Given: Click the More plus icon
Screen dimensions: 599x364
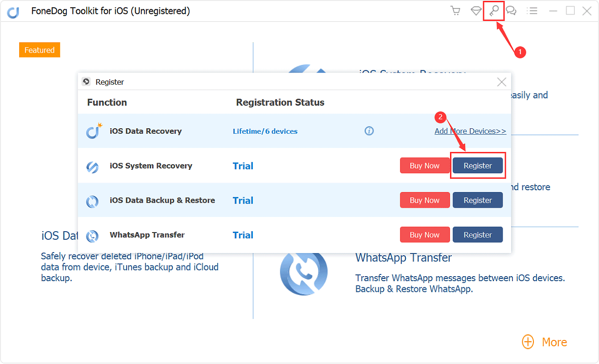Looking at the screenshot, I should click(x=528, y=342).
